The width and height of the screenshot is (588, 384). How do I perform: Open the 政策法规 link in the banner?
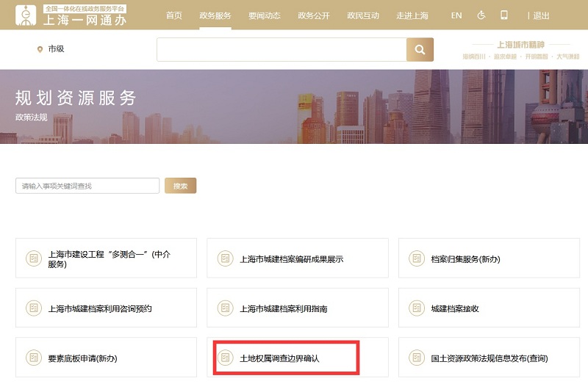[32, 117]
